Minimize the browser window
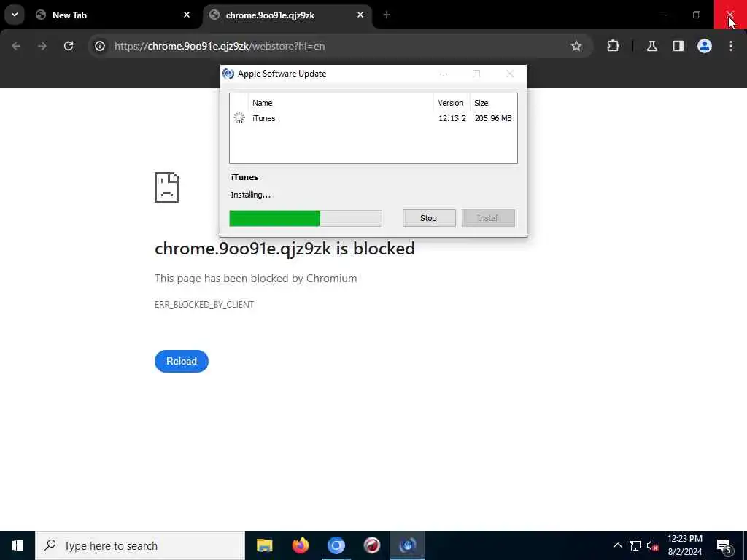The height and width of the screenshot is (560, 747). 662,15
